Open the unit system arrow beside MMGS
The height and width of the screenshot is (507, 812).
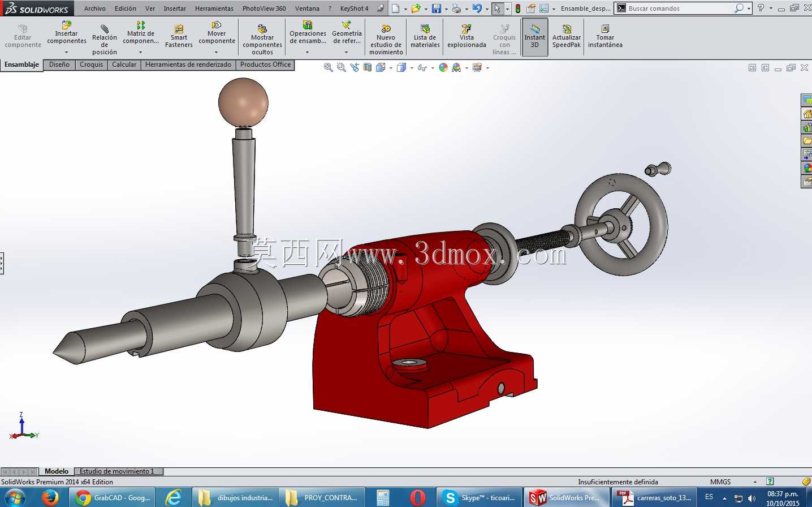coord(755,482)
